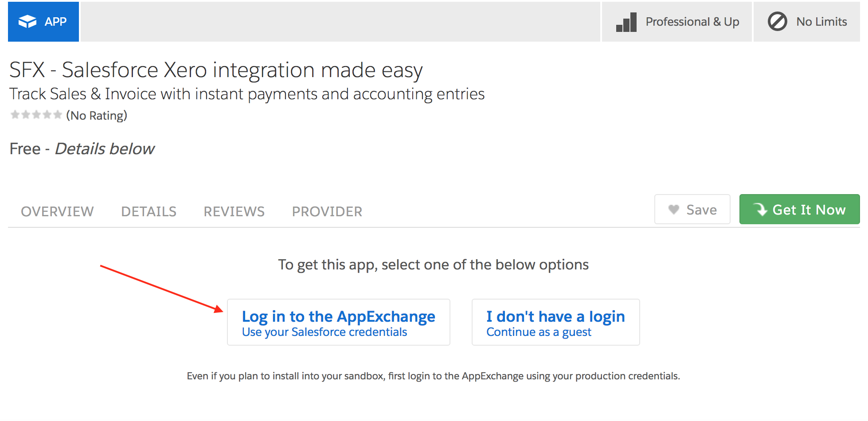868x421 pixels.
Task: Click the heart icon in Save button
Action: [x=674, y=210]
